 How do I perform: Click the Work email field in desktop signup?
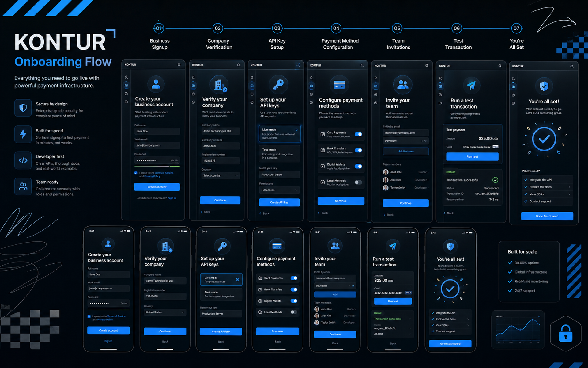click(157, 145)
